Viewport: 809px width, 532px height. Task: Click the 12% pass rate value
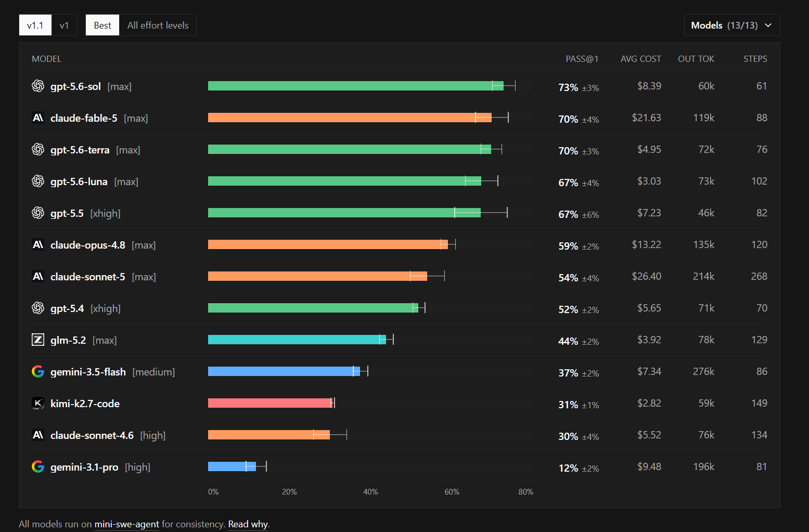(x=568, y=468)
